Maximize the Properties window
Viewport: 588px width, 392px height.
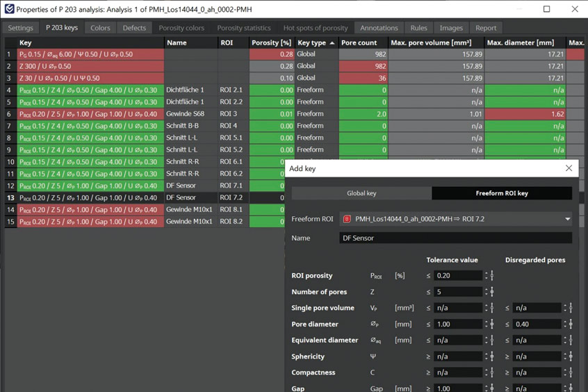tap(546, 9)
